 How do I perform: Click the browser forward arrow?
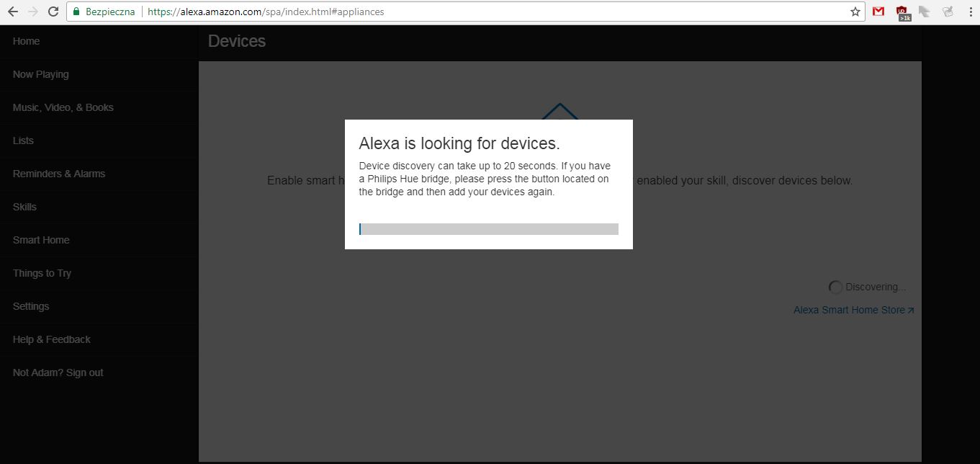click(32, 12)
